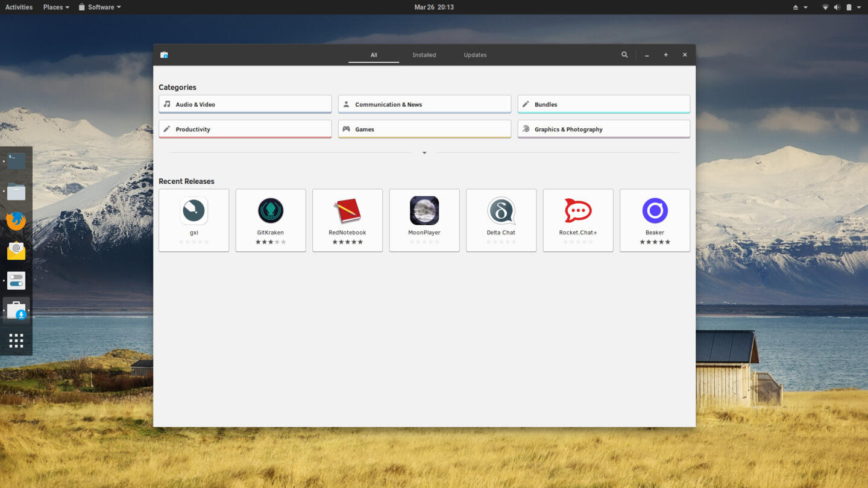The image size is (868, 488).
Task: Launch Firefox from the dock
Action: coord(16,221)
